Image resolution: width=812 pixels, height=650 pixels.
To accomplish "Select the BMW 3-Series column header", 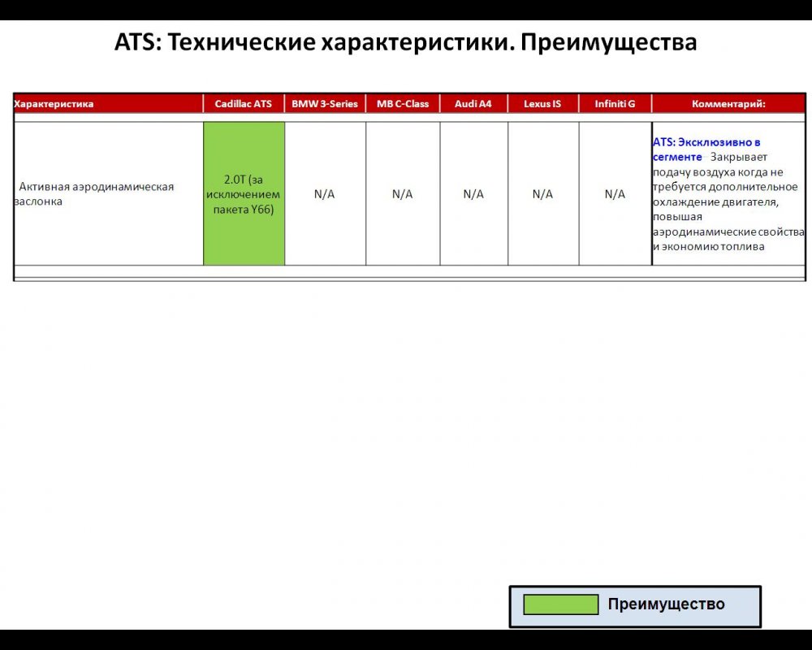I will 326,103.
